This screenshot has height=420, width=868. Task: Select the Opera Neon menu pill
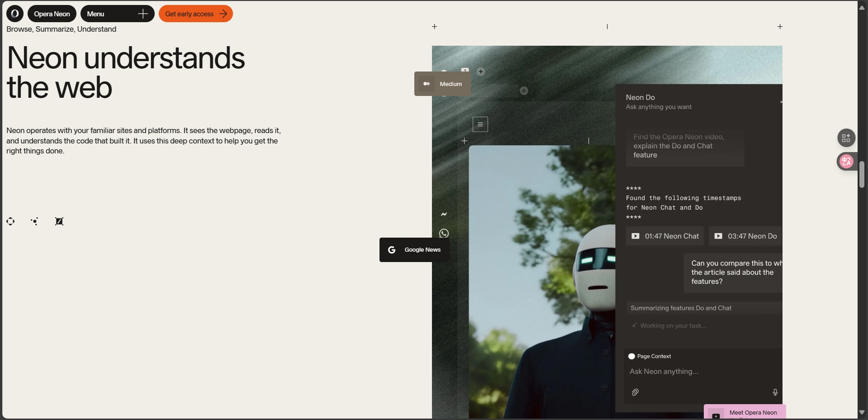coord(52,14)
